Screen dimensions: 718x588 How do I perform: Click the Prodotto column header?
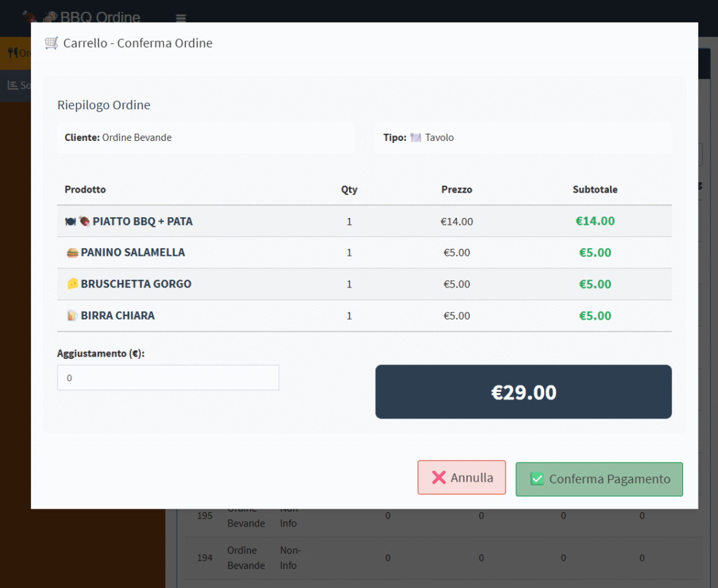tap(85, 189)
